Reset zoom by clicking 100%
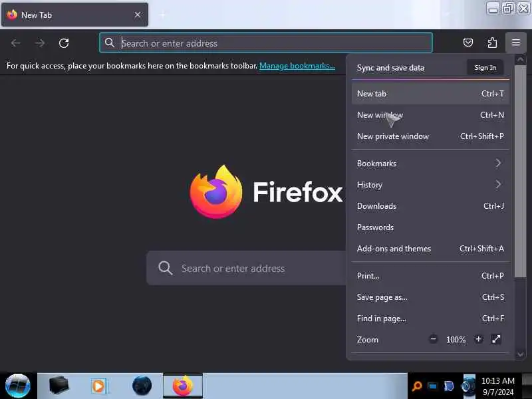Screen dimensions: 532x399 click(x=456, y=339)
